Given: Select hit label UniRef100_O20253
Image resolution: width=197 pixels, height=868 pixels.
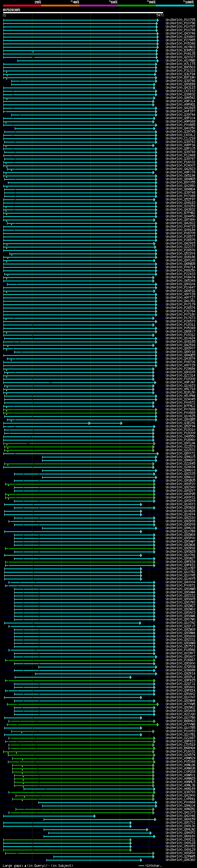Looking at the screenshot, I should click(x=180, y=206).
